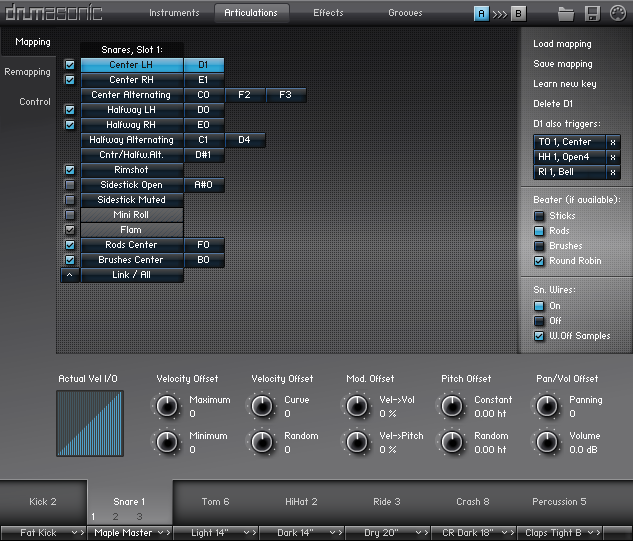
Task: Click Learn new key
Action: click(564, 84)
